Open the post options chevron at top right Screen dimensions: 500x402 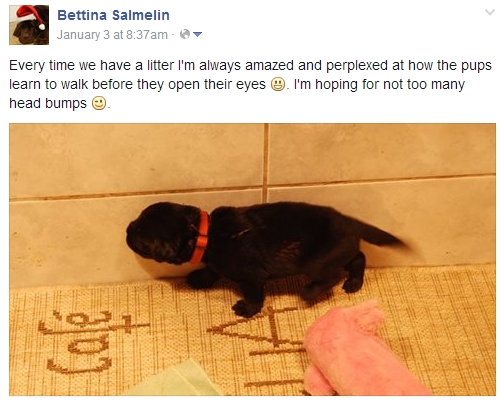(489, 13)
